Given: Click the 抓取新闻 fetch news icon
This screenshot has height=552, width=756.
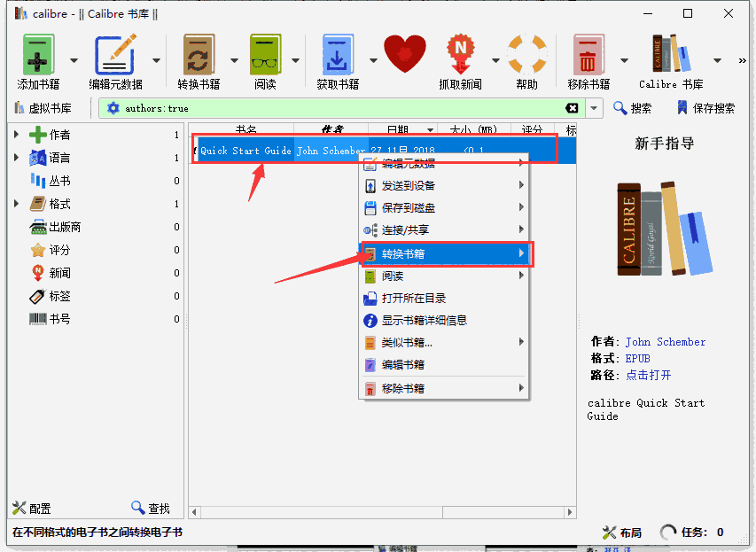Looking at the screenshot, I should (461, 53).
